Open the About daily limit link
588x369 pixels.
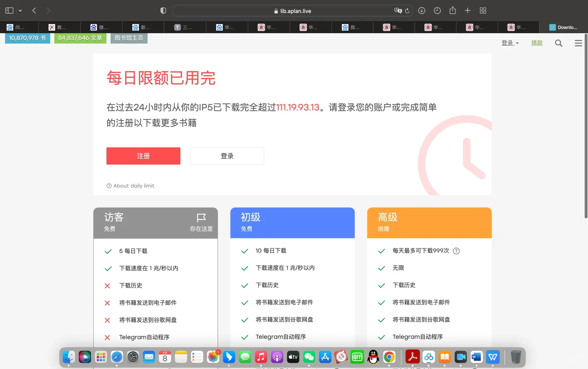[130, 186]
